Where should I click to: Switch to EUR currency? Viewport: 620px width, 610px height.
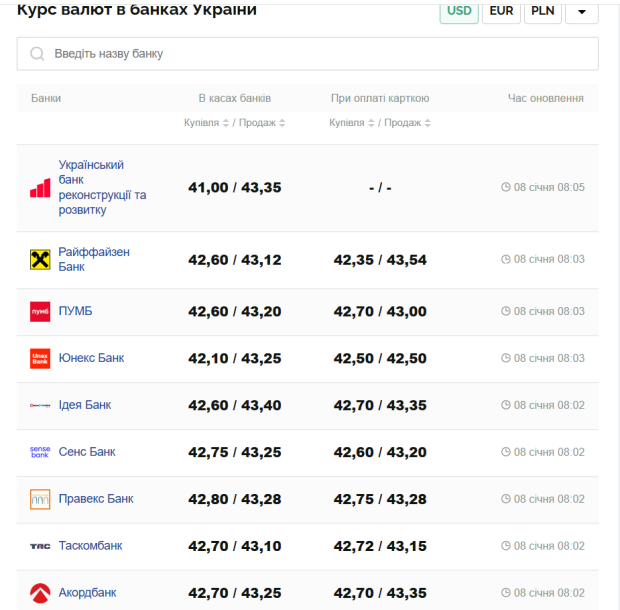click(501, 12)
